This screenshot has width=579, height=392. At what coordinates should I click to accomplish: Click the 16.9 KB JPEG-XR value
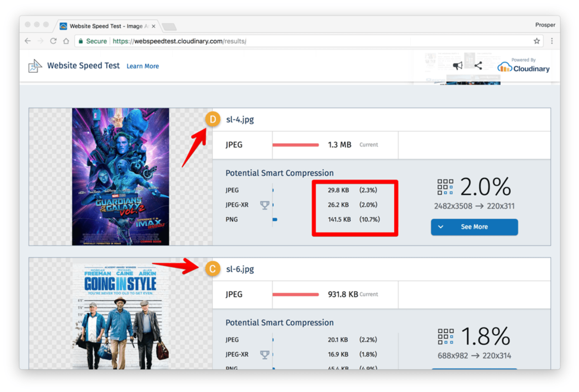click(338, 354)
